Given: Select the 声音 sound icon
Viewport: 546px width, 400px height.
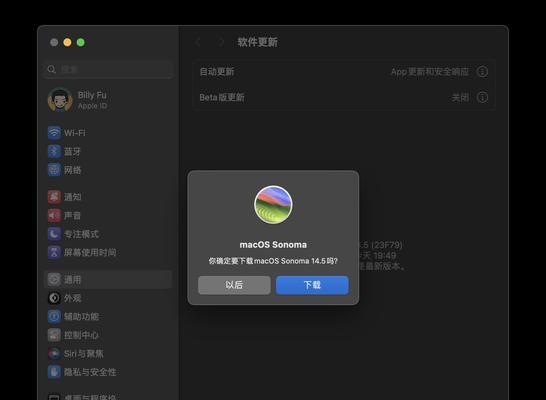Looking at the screenshot, I should [54, 215].
